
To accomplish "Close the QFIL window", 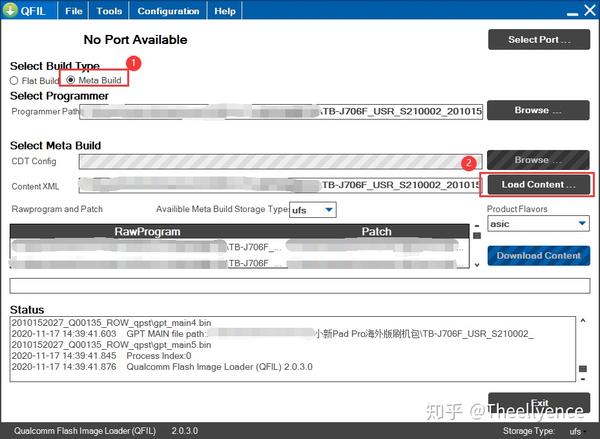I will coord(590,10).
